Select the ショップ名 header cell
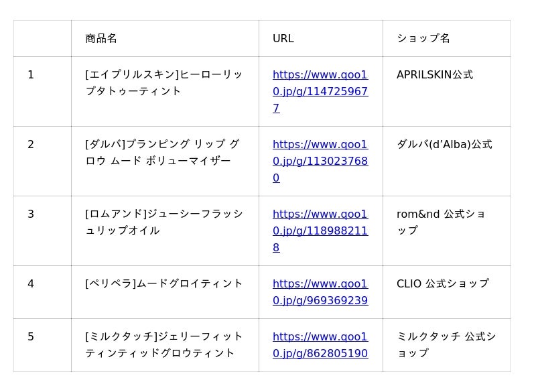Viewport: 536px width, 392px height. click(x=446, y=38)
